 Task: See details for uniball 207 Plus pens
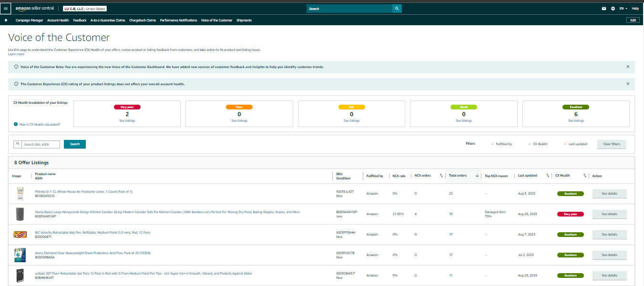pyautogui.click(x=609, y=276)
